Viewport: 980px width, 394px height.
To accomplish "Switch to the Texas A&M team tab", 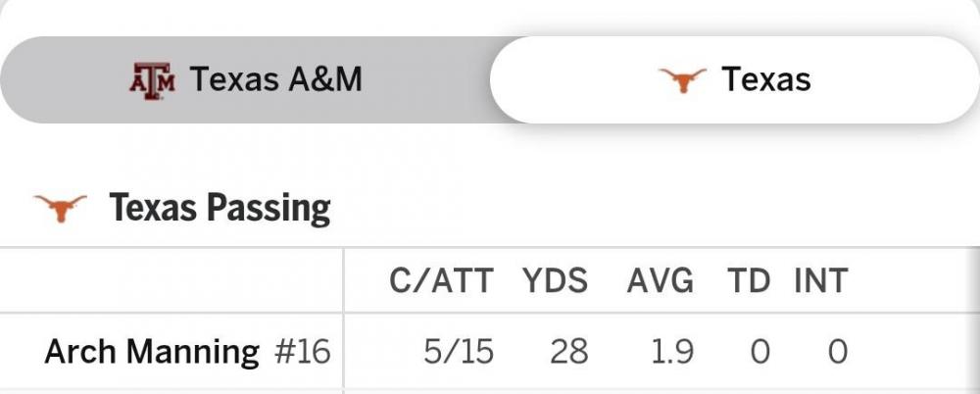I will click(x=245, y=80).
